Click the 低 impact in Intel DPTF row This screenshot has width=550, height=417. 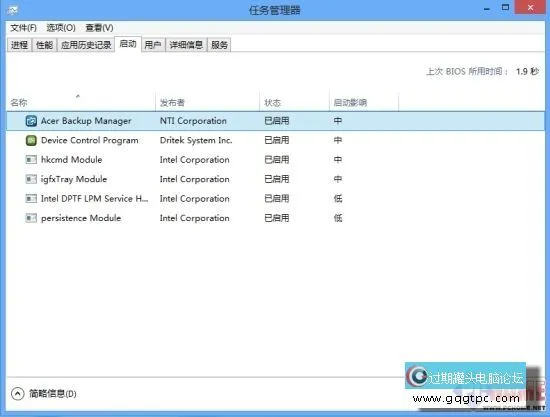click(338, 199)
